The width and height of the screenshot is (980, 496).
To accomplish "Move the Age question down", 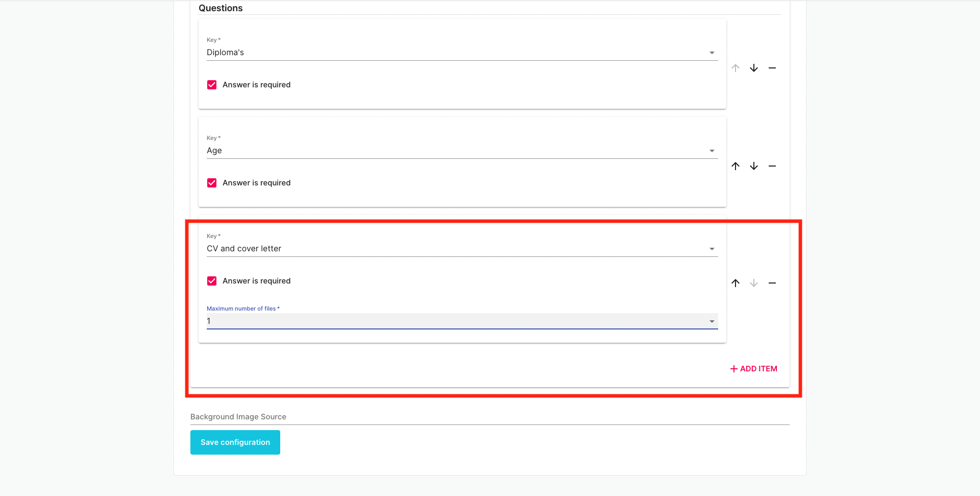I will point(754,166).
